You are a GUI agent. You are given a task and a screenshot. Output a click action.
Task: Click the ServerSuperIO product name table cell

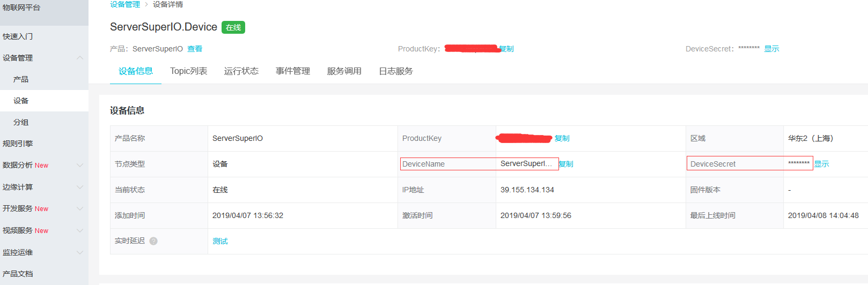coord(238,138)
